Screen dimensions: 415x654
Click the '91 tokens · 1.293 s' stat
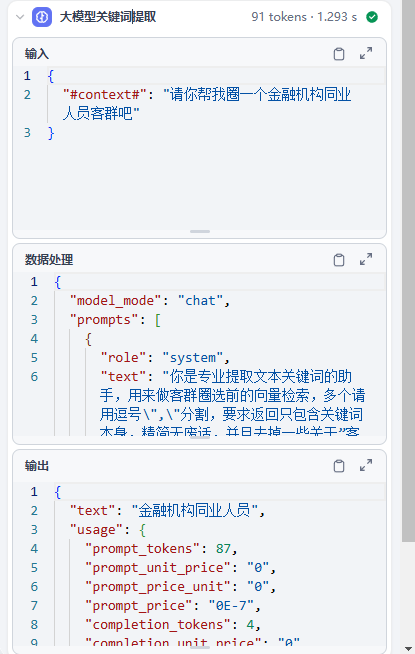pos(304,17)
